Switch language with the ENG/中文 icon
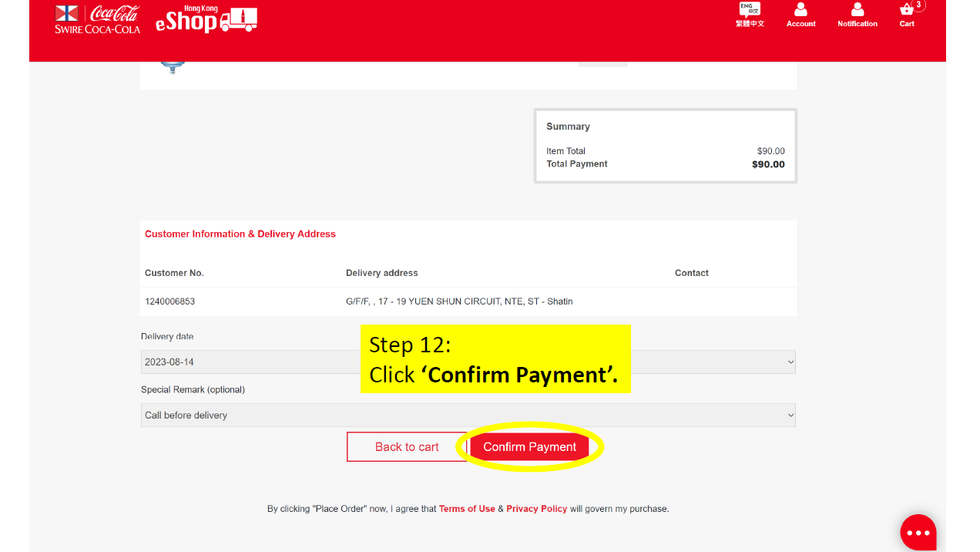 tap(750, 9)
